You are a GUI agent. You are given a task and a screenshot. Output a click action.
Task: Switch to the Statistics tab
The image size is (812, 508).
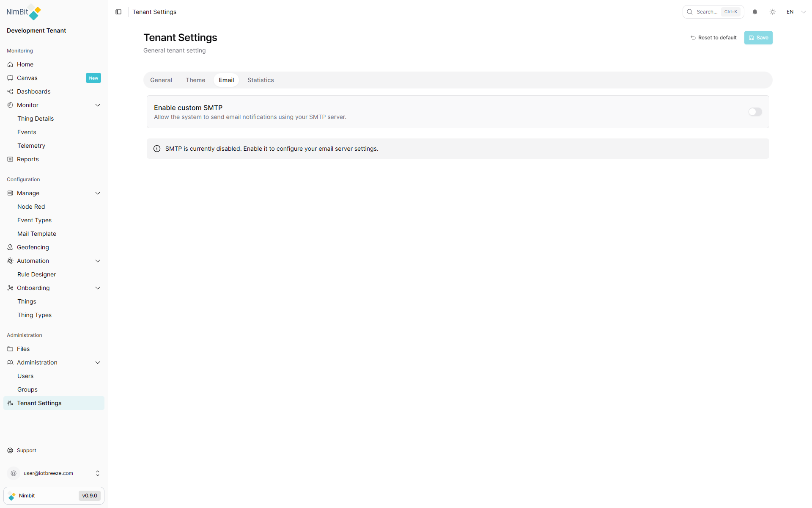click(x=261, y=80)
